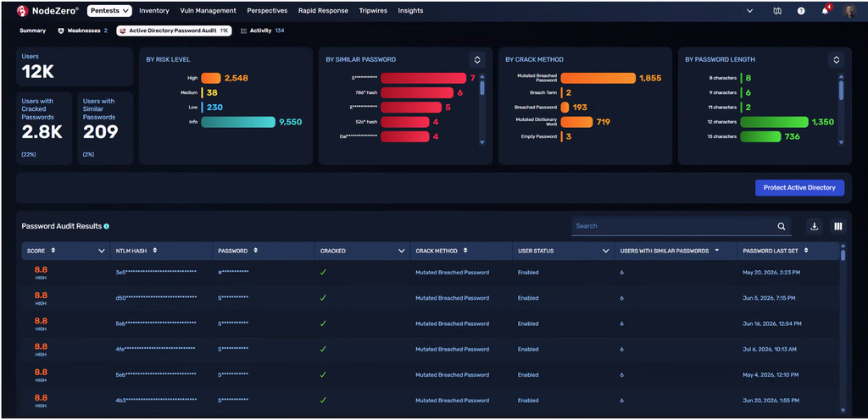
Task: Click the map book icon in header
Action: (777, 10)
